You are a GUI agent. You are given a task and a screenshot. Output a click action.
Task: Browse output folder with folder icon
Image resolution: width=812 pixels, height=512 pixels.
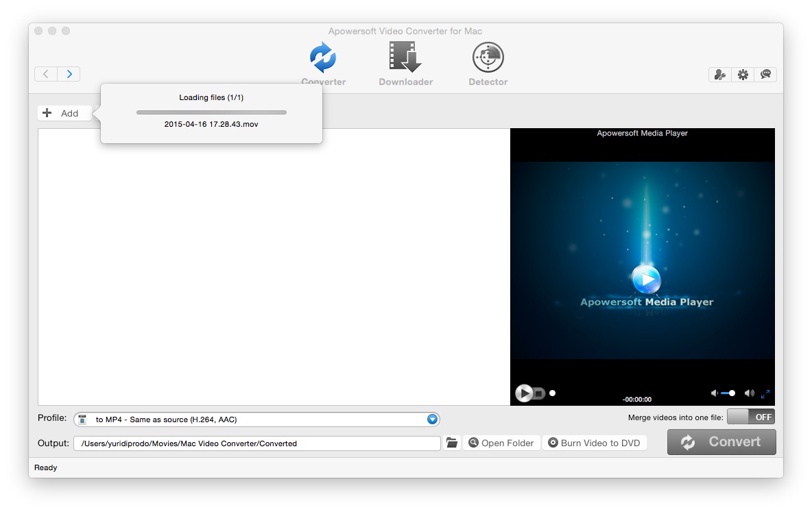pos(452,443)
